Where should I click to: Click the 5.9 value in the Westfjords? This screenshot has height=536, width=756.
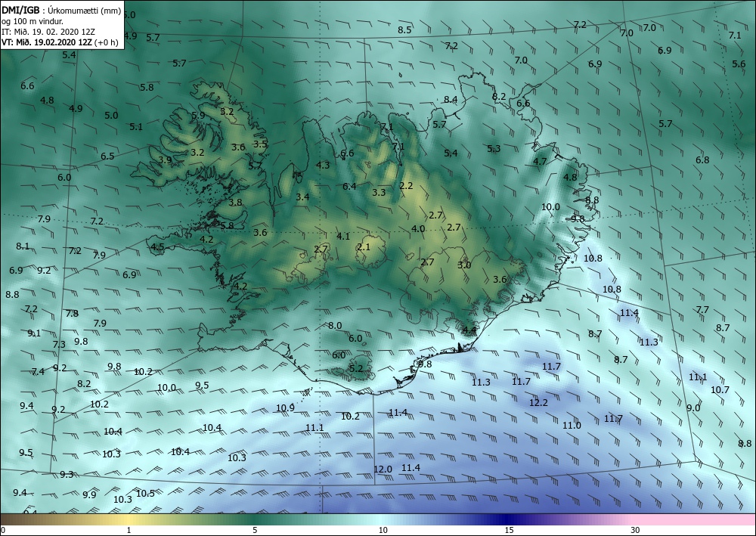coord(198,116)
